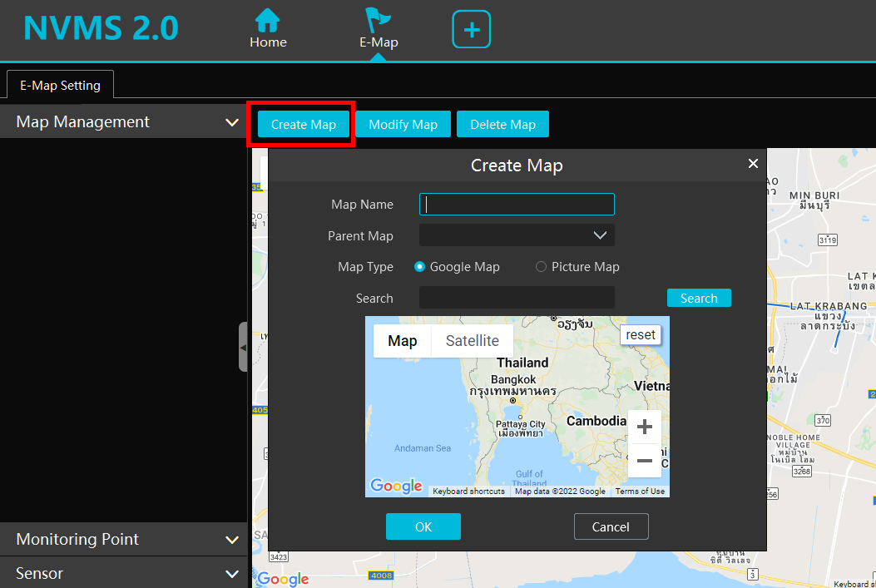Switch the preview map to Satellite view
This screenshot has height=588, width=876.
coord(472,341)
